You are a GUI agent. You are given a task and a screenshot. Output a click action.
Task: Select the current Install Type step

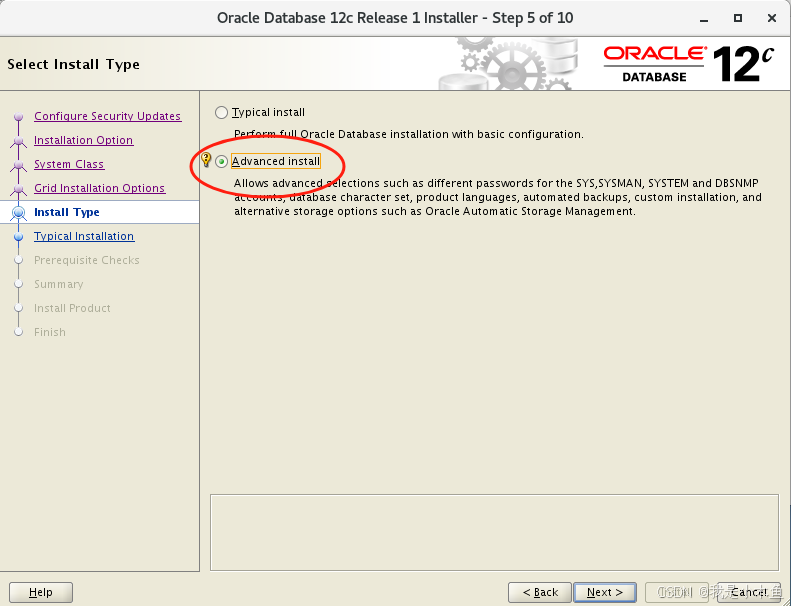(x=67, y=212)
